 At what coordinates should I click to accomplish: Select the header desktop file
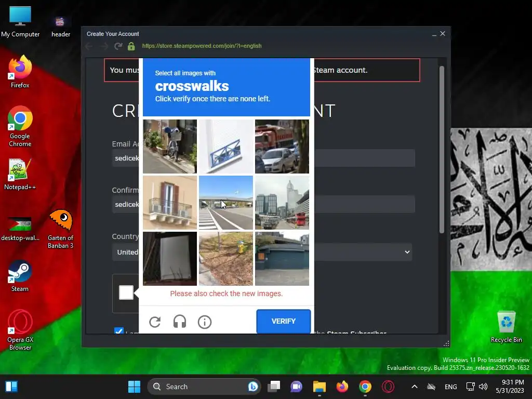click(61, 26)
